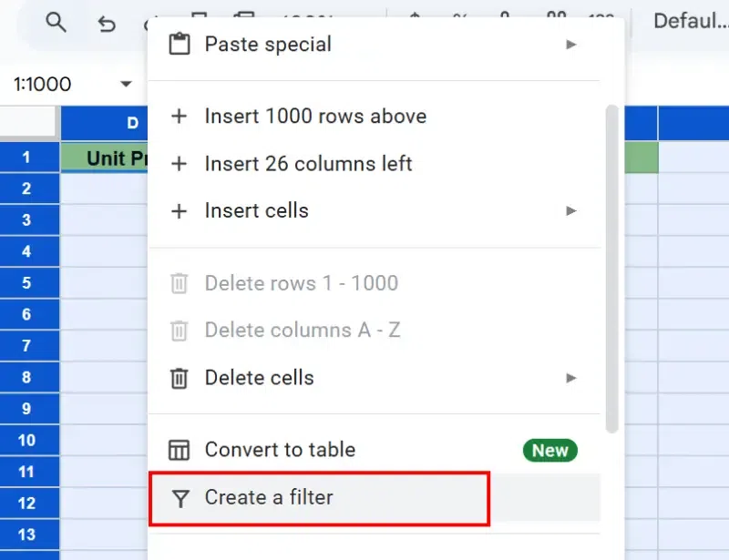This screenshot has height=560, width=729.
Task: Expand the Paste special submenu arrow
Action: tap(571, 44)
